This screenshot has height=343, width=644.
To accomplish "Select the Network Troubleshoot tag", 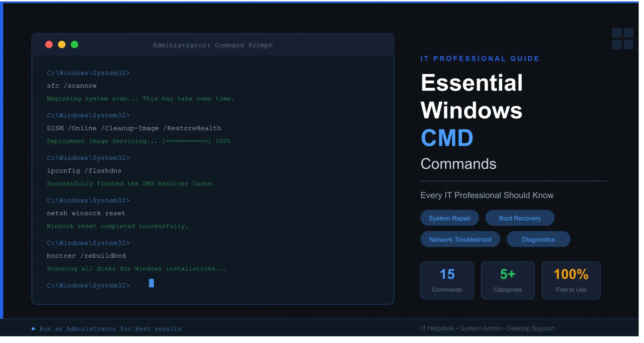I will click(460, 239).
